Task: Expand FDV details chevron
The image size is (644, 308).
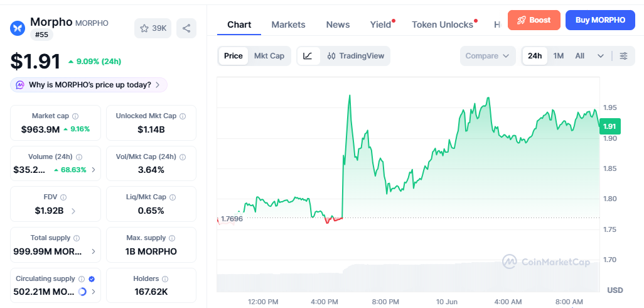Action: [73, 211]
